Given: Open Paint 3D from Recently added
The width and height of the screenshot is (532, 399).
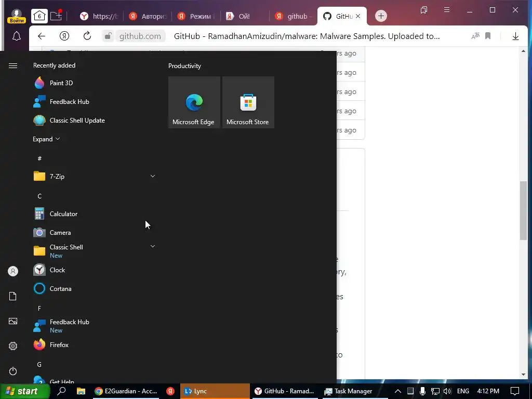Looking at the screenshot, I should (94, 83).
